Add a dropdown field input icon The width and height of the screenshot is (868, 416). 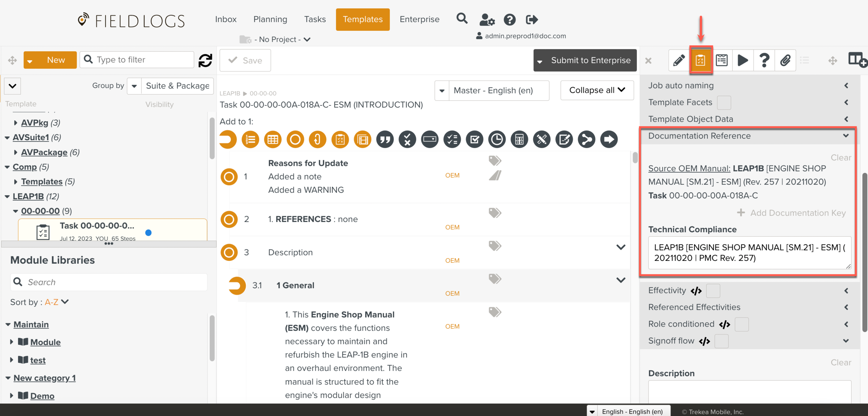[430, 139]
